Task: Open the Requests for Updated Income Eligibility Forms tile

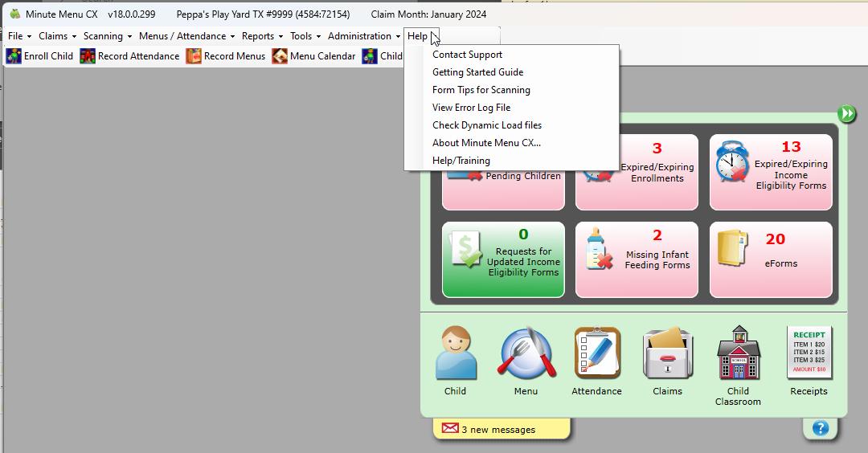Action: point(503,260)
